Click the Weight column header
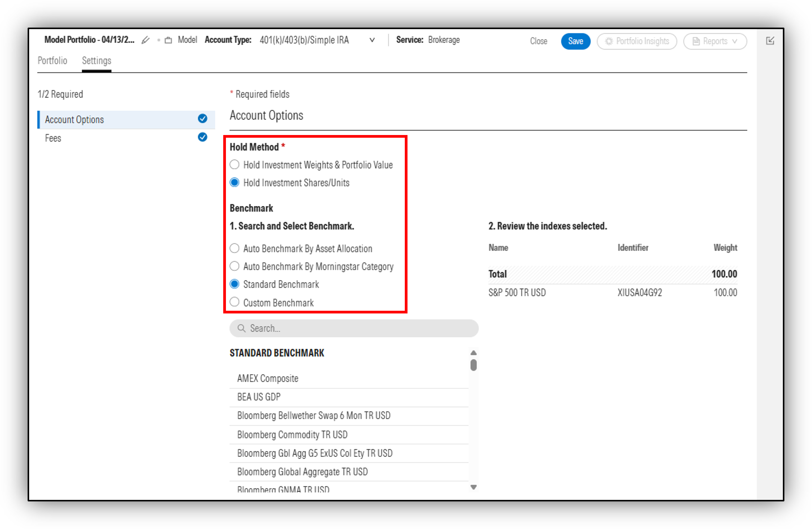Screen dimensions: 812x529 tap(725, 248)
